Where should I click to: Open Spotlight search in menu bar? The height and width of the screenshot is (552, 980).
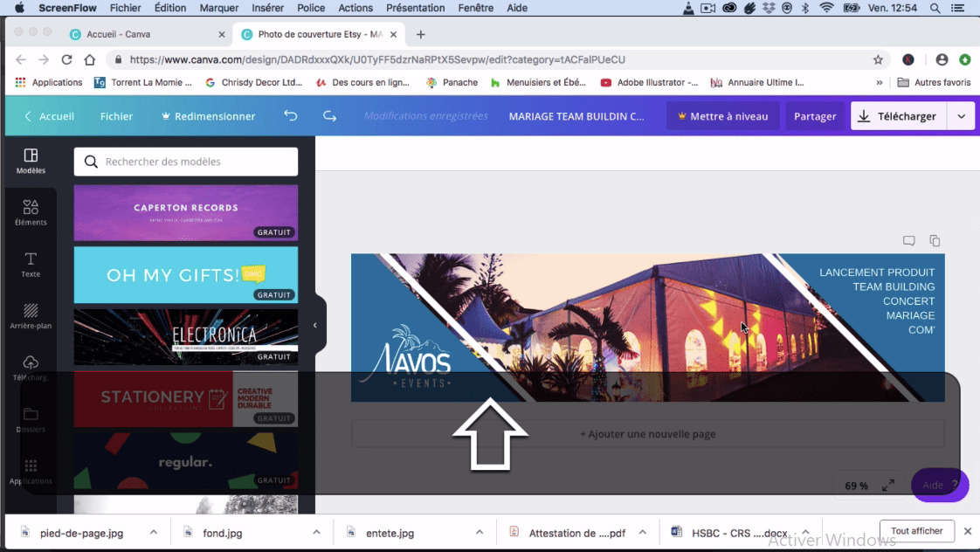[935, 8]
